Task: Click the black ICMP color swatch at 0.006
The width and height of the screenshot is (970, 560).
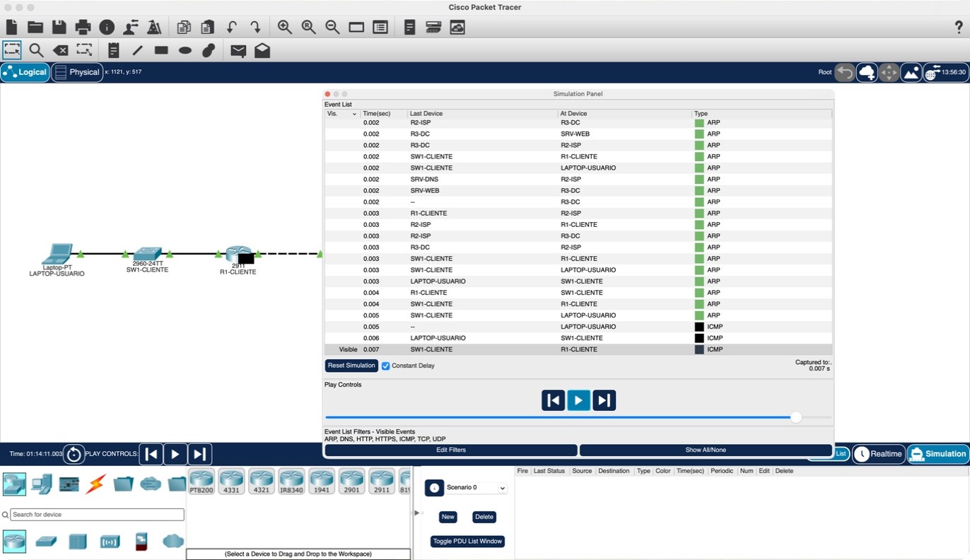Action: click(x=699, y=338)
